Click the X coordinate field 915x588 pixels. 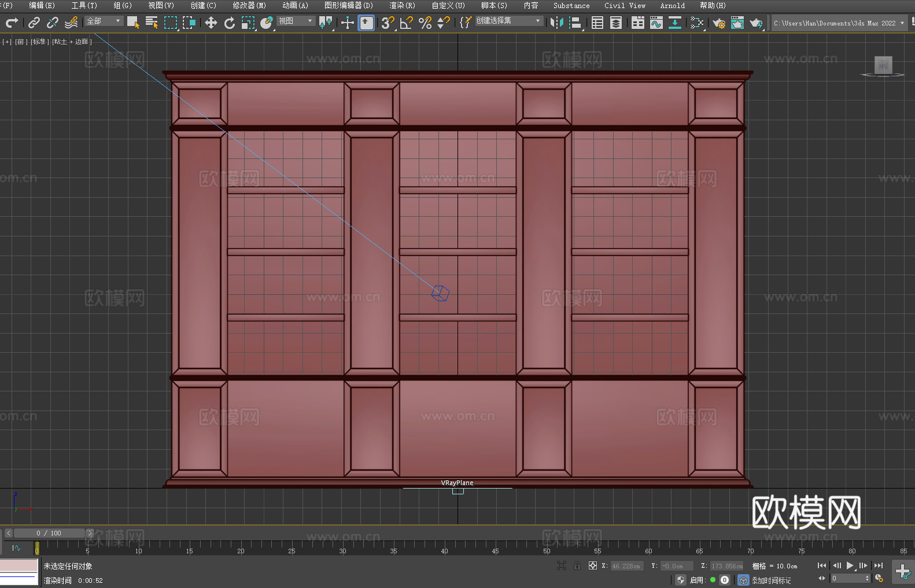click(x=626, y=566)
